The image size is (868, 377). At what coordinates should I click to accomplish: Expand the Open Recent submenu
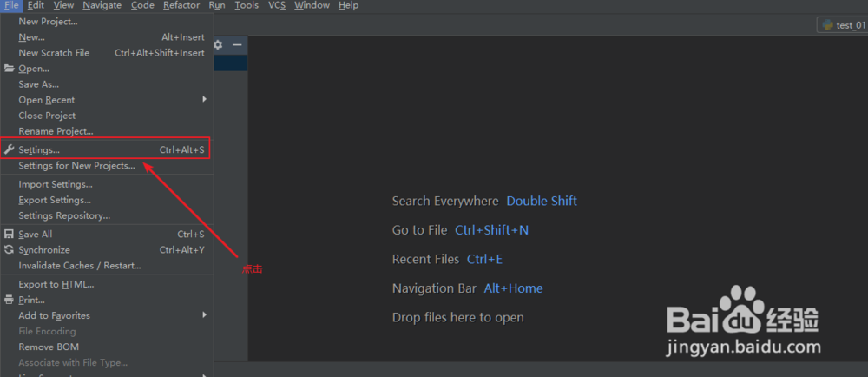205,100
